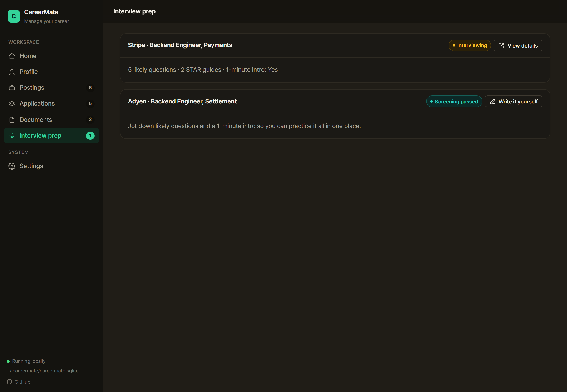Click the Interview prep badge showing 1

[x=90, y=136]
